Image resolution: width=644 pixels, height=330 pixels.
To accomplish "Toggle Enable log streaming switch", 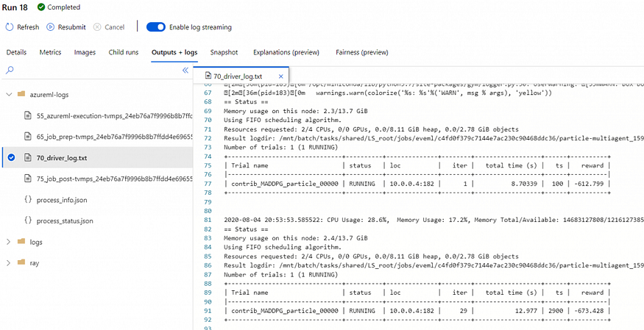I will [155, 27].
